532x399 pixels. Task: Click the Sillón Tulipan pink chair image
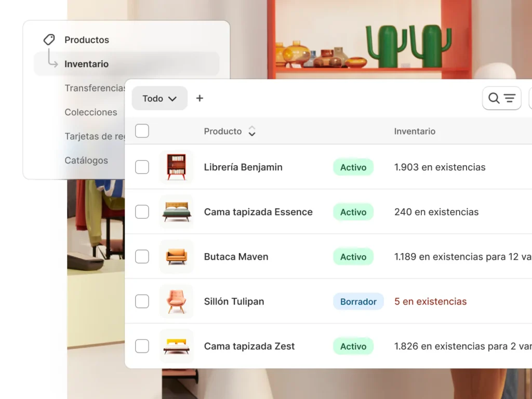coord(176,301)
